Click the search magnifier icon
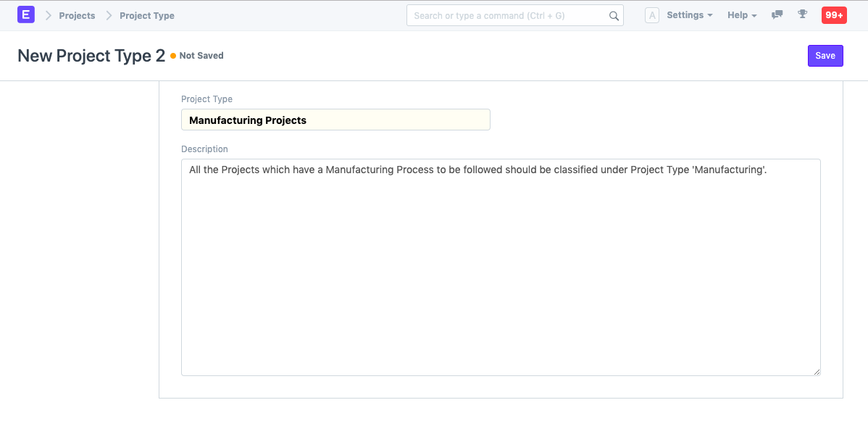The width and height of the screenshot is (868, 421). tap(614, 16)
